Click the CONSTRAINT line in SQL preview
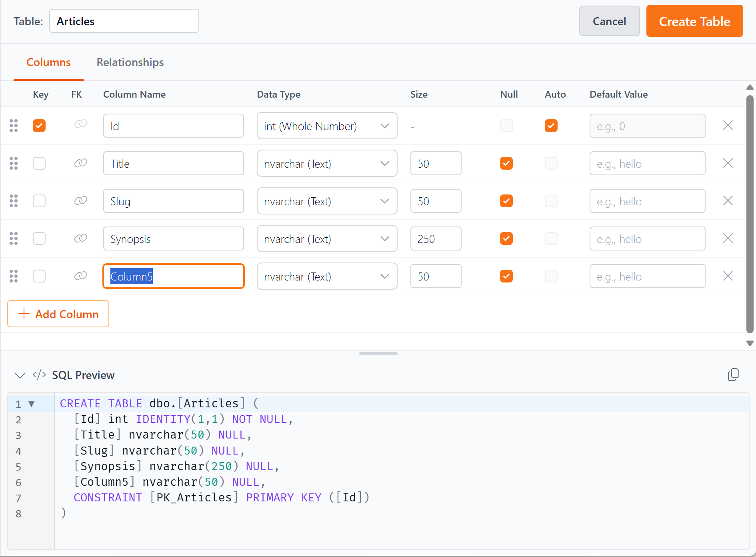 click(222, 497)
